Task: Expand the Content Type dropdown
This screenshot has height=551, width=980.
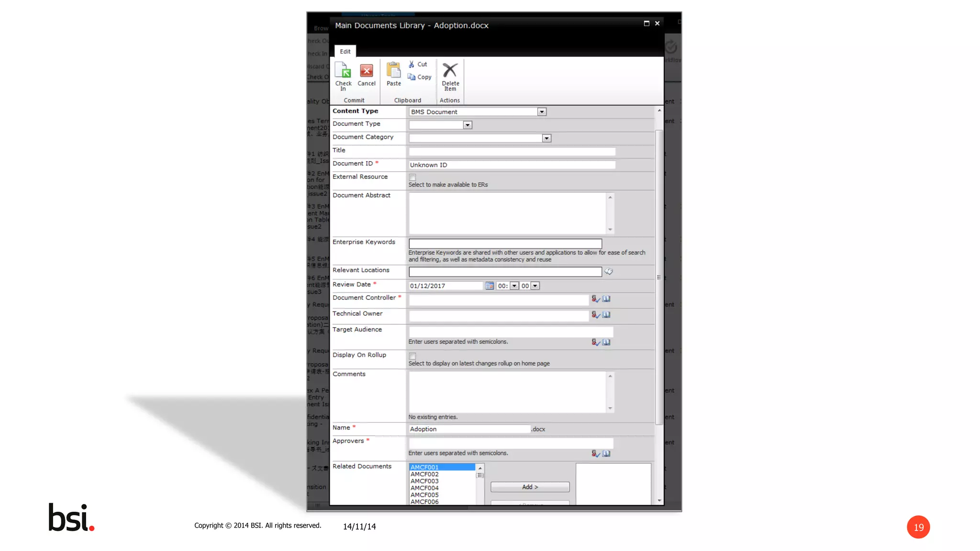Action: pos(542,112)
